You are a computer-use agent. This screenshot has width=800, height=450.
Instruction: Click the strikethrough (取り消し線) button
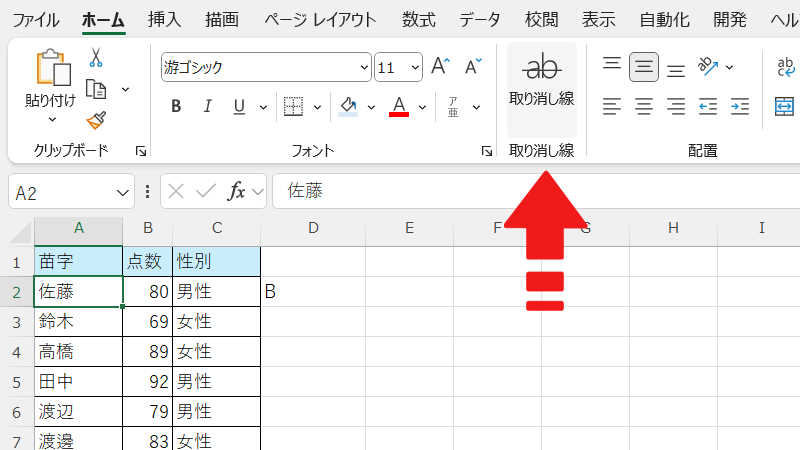tap(541, 80)
